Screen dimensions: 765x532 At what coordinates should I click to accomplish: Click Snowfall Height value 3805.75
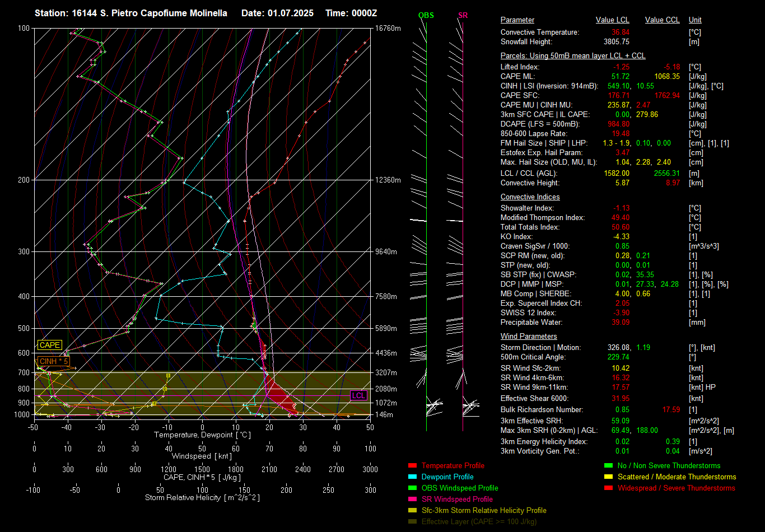pyautogui.click(x=617, y=42)
